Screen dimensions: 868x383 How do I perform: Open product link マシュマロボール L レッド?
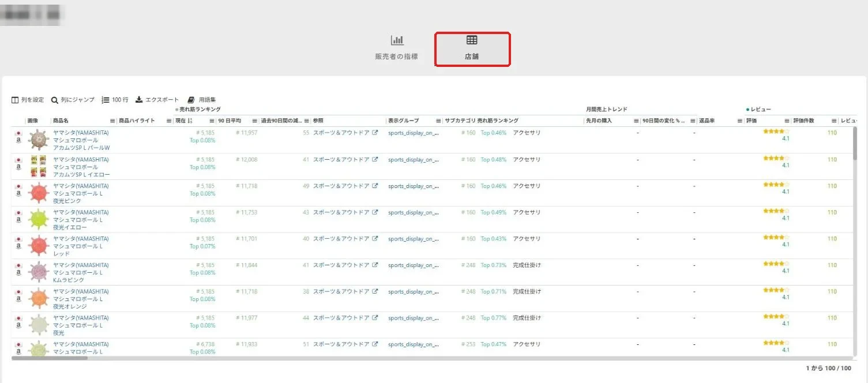coord(81,246)
